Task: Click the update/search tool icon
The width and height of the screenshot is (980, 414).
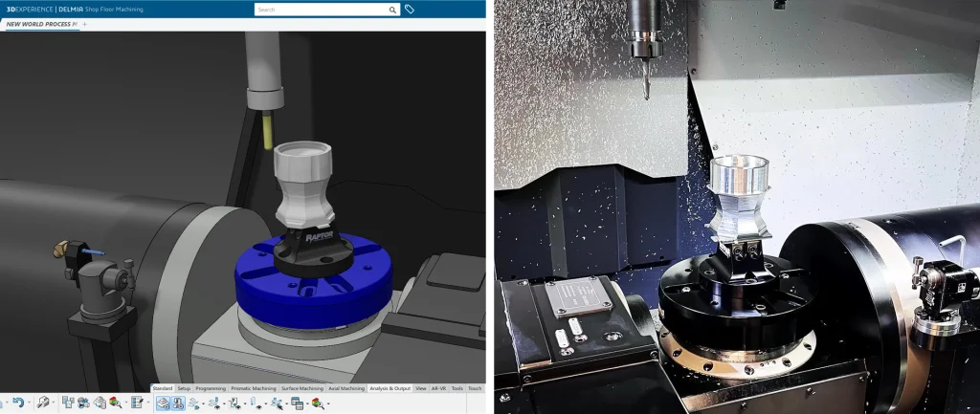Action: (43, 403)
